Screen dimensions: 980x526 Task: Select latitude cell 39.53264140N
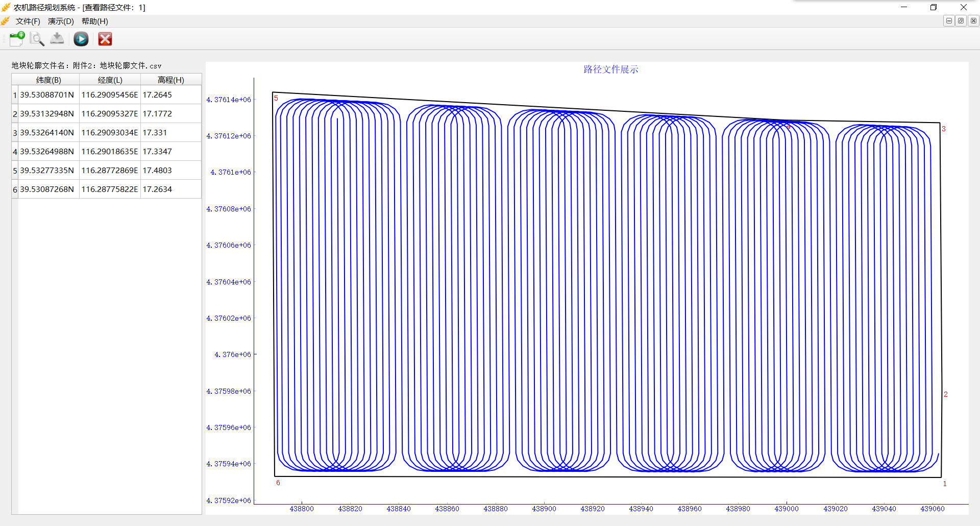point(48,133)
